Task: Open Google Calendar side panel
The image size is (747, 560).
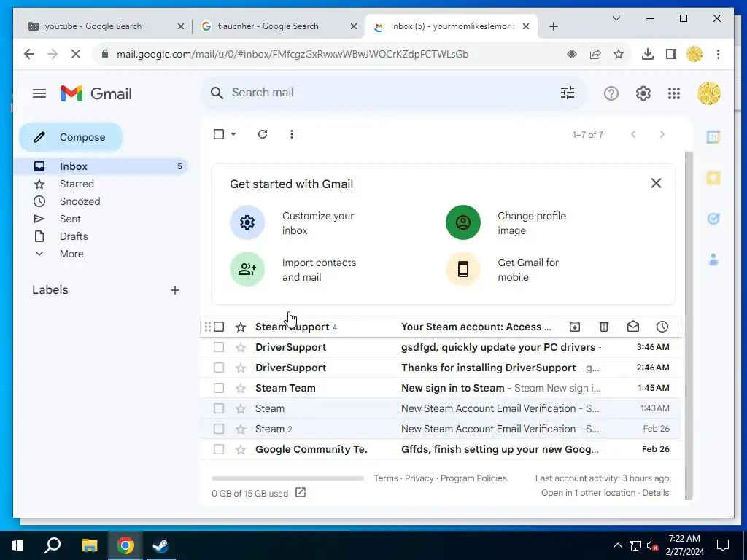Action: point(713,137)
